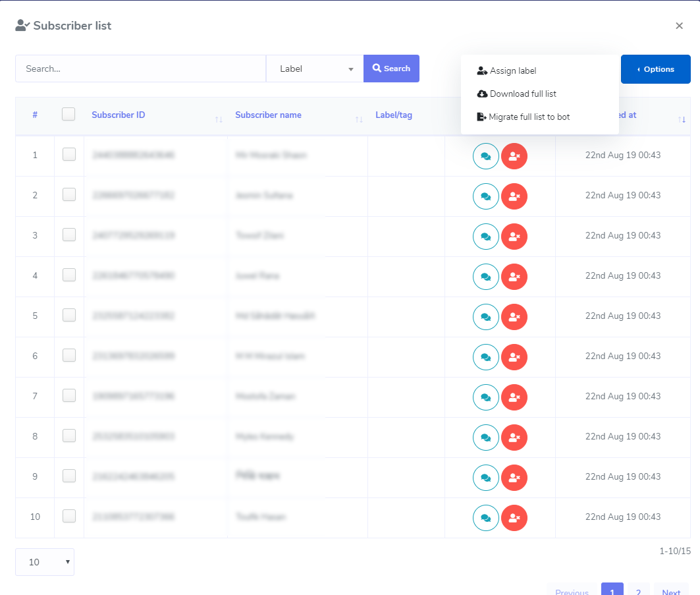The height and width of the screenshot is (595, 700).
Task: Click the Subscriber ID column sort arrows
Action: tap(218, 119)
